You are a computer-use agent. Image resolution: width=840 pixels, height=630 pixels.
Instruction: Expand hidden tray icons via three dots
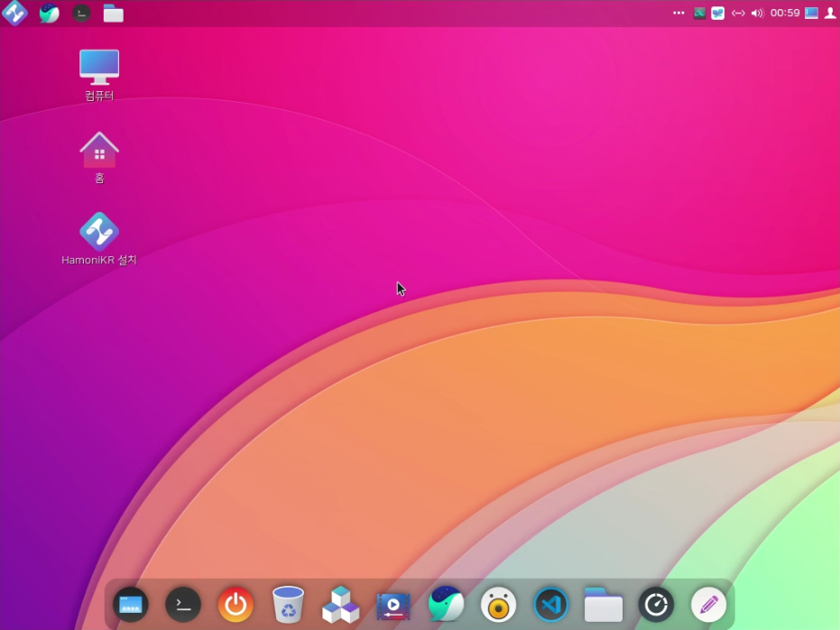click(x=678, y=13)
